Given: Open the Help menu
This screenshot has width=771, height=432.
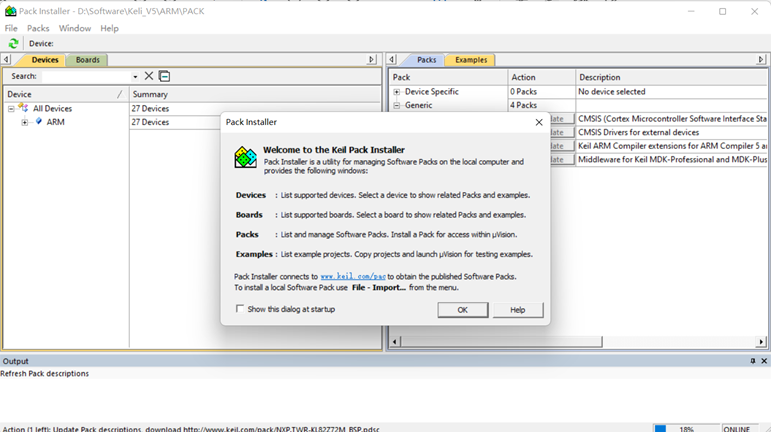Looking at the screenshot, I should [109, 29].
